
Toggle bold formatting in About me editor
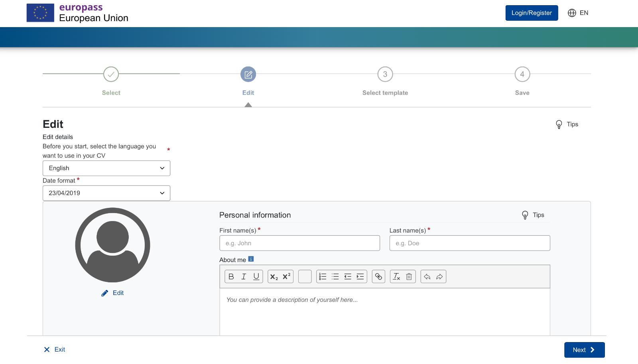[231, 276]
